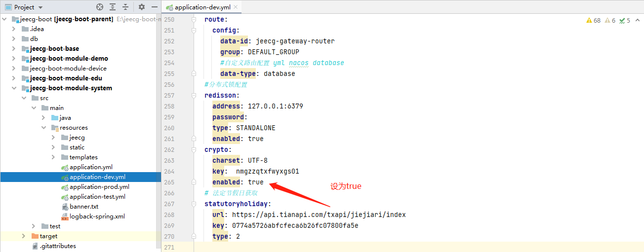The height and width of the screenshot is (252, 644).
Task: Click fold end marker at line 265
Action: [194, 182]
